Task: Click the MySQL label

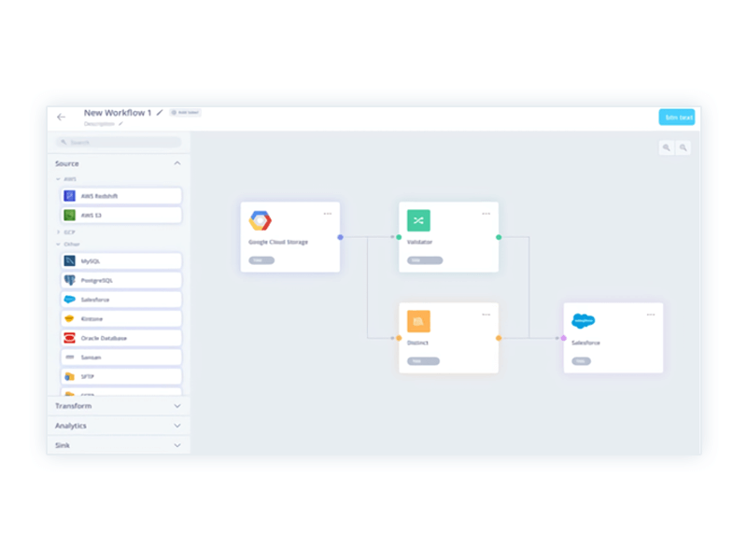Action: coord(91,261)
